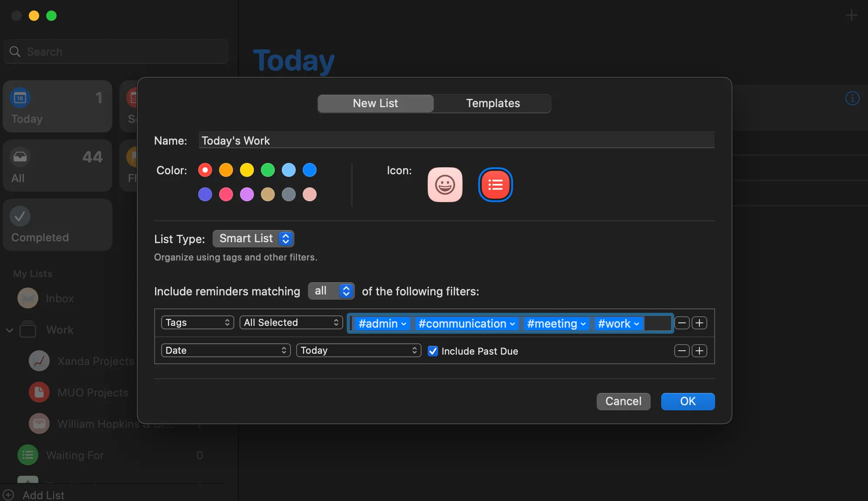Add another filter row with plus button
Image resolution: width=868 pixels, height=501 pixels.
(700, 323)
